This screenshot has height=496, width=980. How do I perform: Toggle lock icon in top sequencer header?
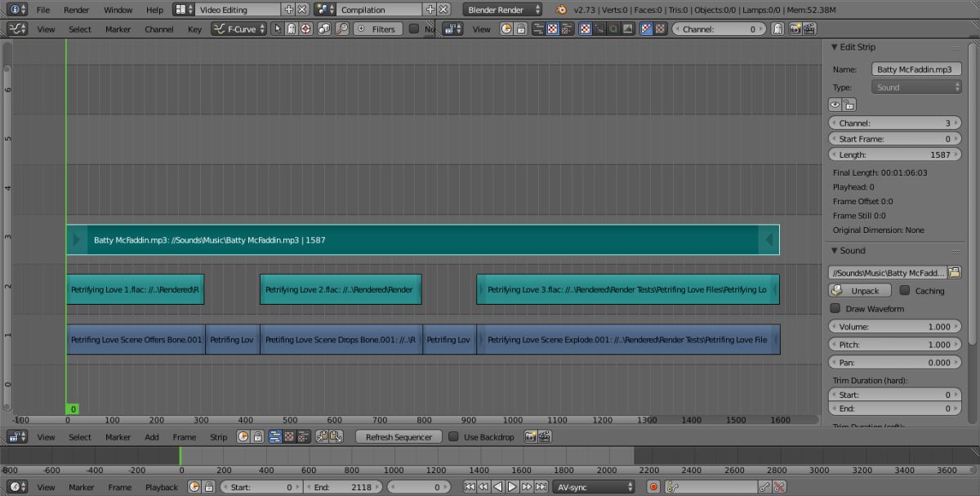520,29
